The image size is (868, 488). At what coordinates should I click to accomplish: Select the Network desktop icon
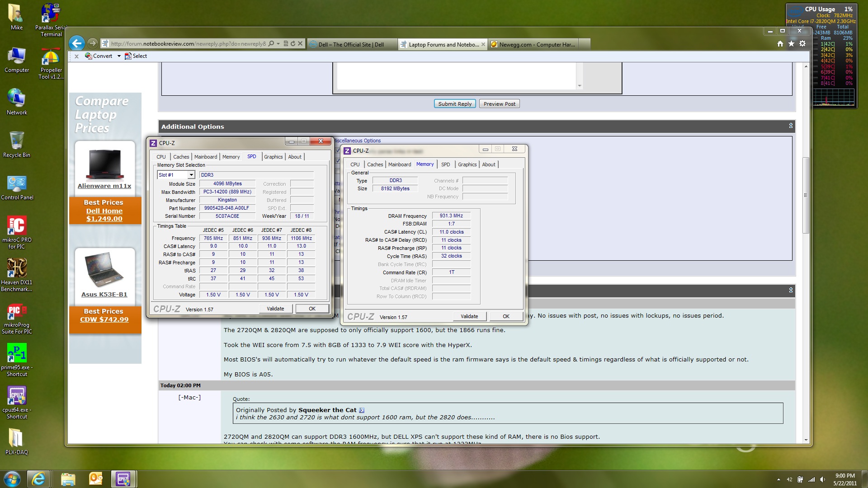point(17,102)
